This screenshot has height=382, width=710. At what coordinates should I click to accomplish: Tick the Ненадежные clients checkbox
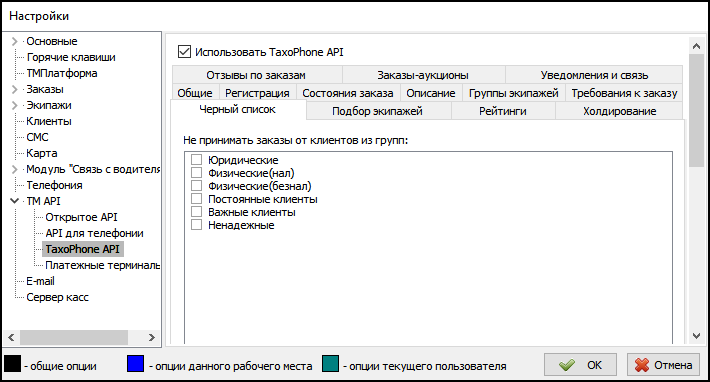[196, 225]
